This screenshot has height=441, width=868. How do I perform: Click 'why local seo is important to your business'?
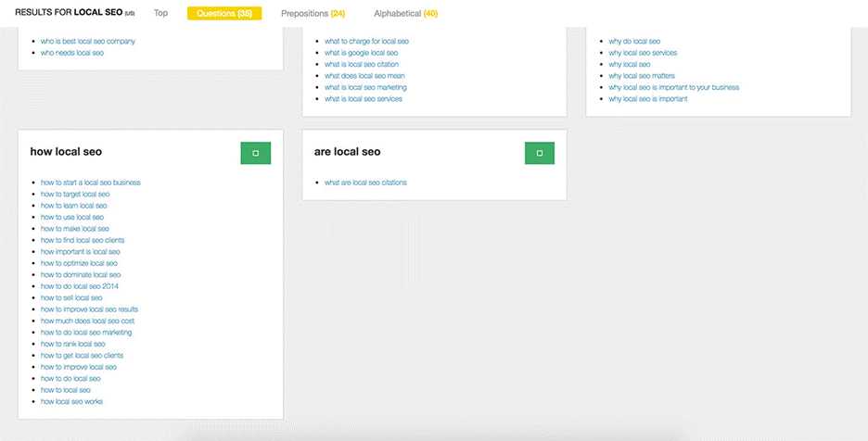pyautogui.click(x=673, y=87)
